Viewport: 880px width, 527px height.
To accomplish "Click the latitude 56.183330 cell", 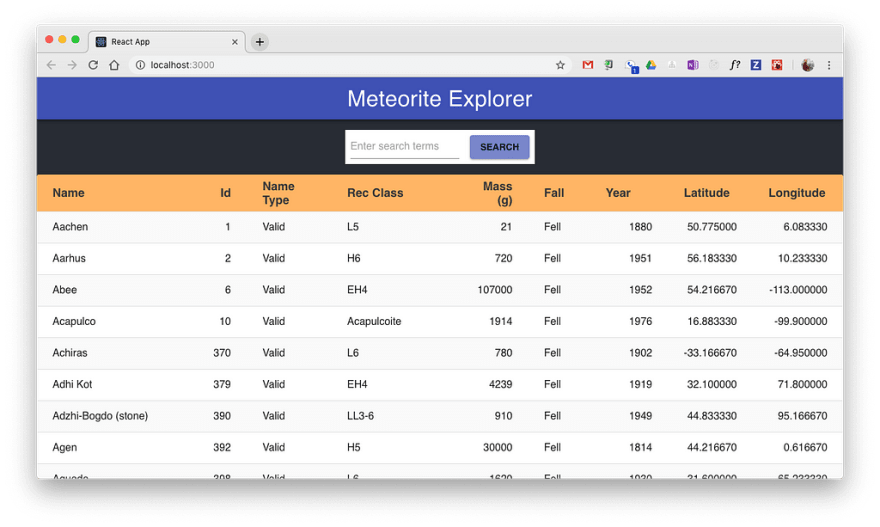I will point(712,258).
